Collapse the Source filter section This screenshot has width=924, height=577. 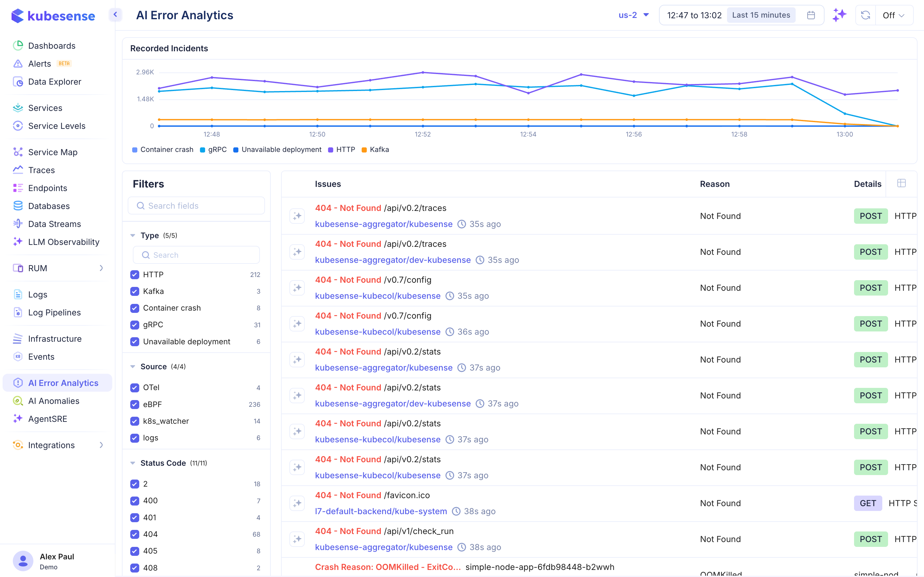point(133,366)
